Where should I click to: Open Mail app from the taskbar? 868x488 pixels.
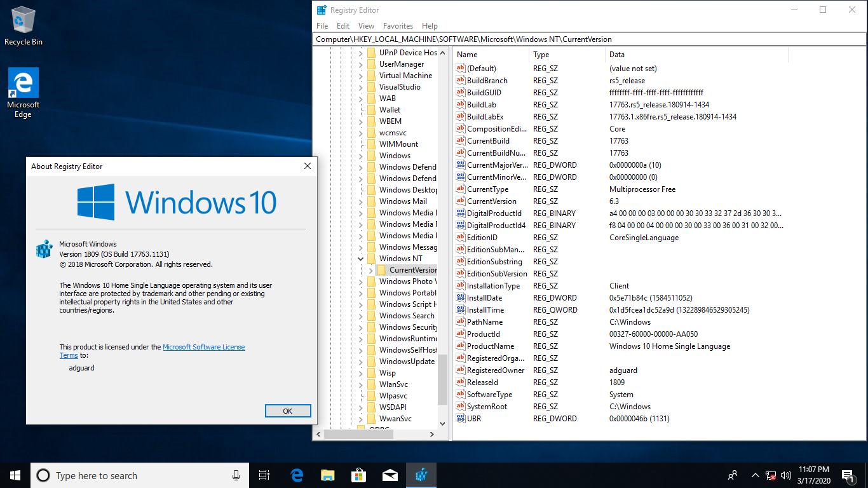[390, 475]
